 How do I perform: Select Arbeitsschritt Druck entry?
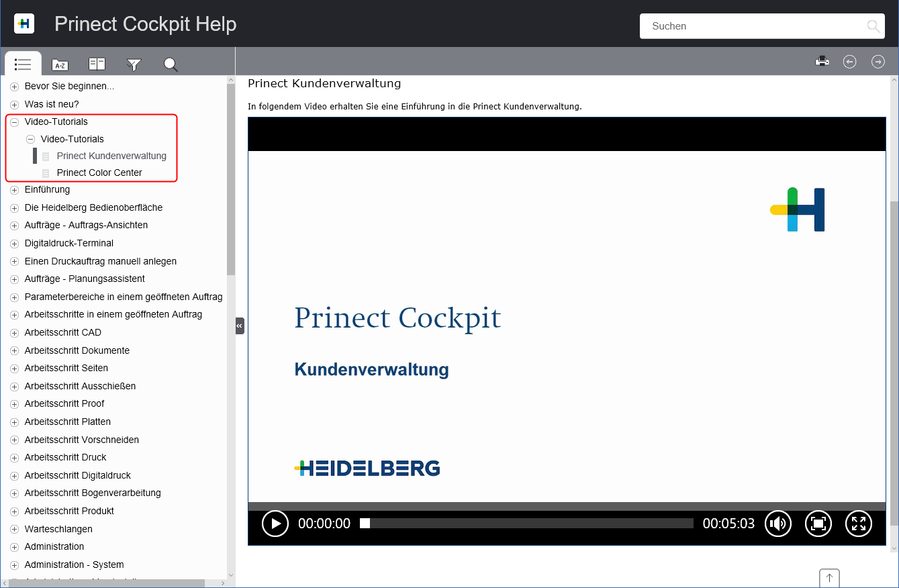point(66,457)
